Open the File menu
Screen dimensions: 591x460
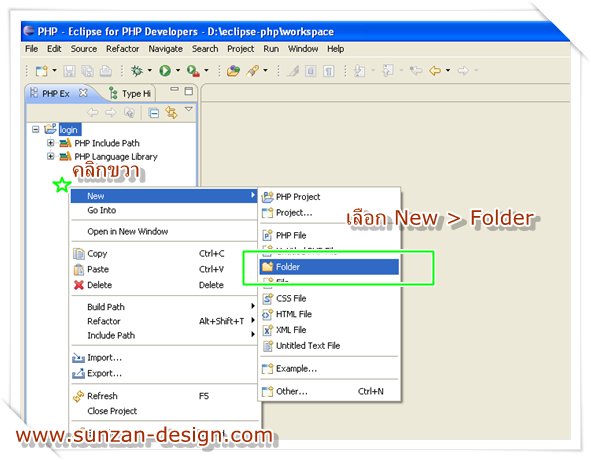click(31, 49)
